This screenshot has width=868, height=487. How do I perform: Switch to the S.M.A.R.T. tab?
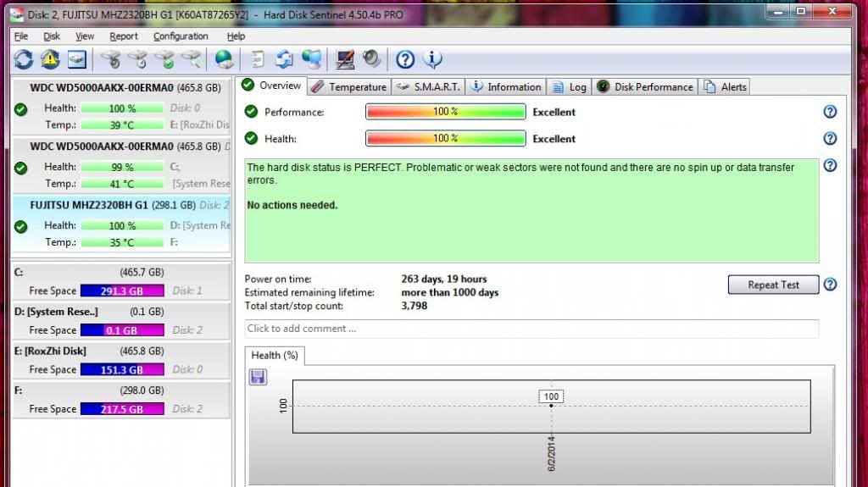point(428,86)
